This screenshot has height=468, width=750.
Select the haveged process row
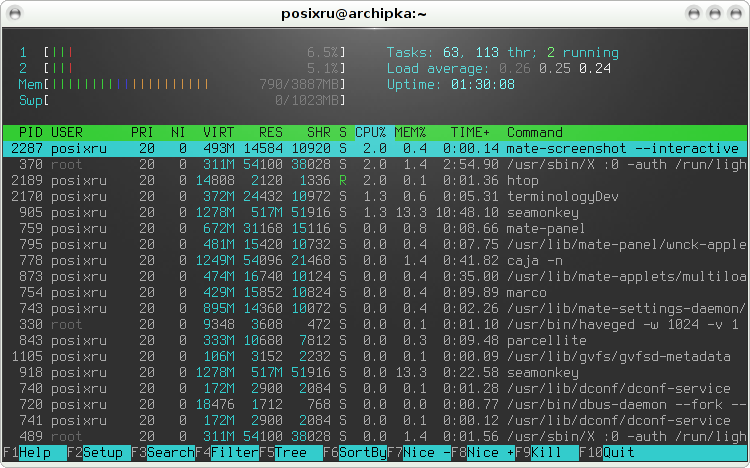pos(375,325)
